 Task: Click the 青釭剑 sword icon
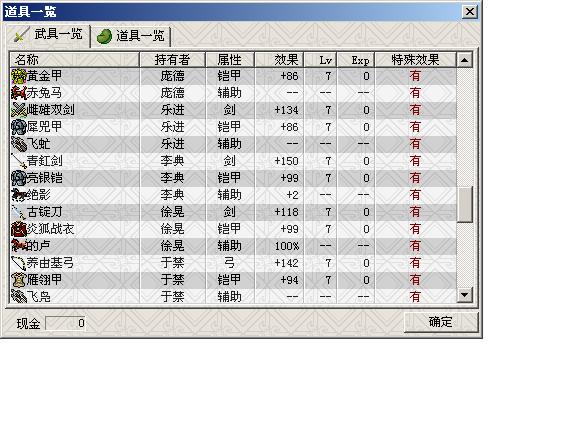[x=18, y=161]
